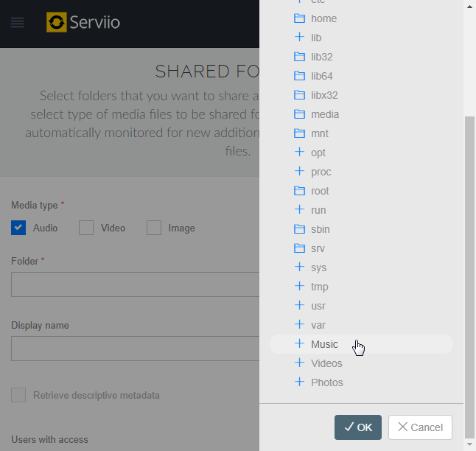Viewport: 476px width, 451px height.
Task: Expand the Photos folder with plus icon
Action: point(300,382)
